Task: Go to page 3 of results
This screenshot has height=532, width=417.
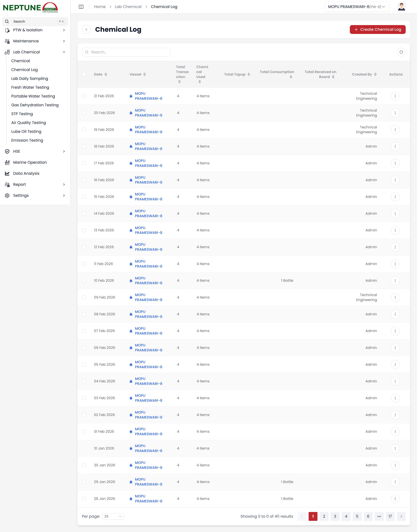Action: pos(335,516)
